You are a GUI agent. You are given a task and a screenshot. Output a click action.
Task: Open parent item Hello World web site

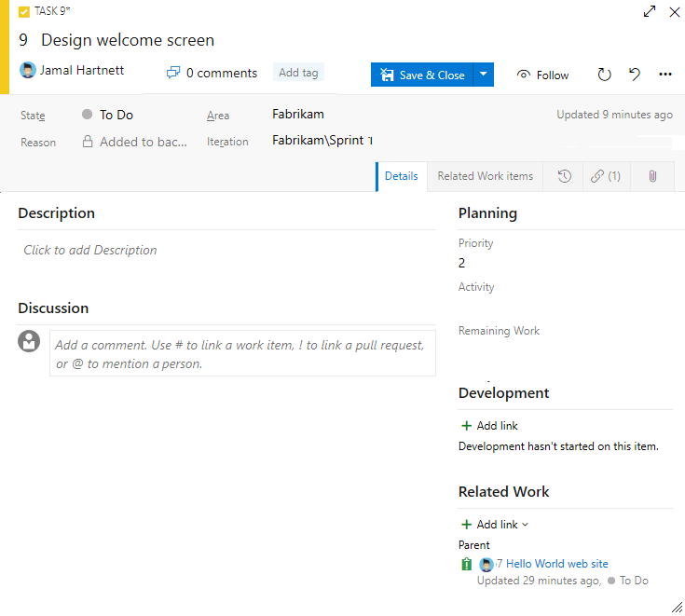pos(556,564)
